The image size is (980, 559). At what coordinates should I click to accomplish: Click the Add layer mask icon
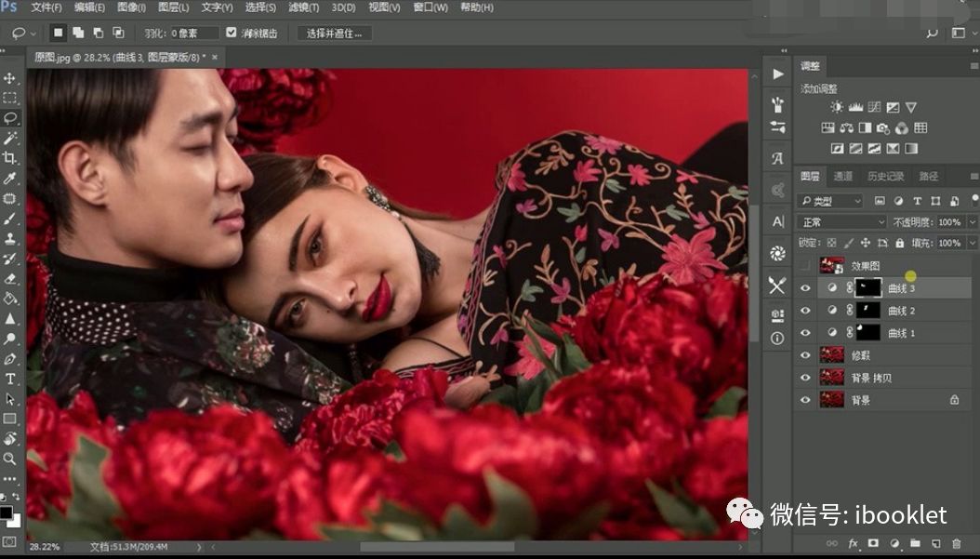874,542
